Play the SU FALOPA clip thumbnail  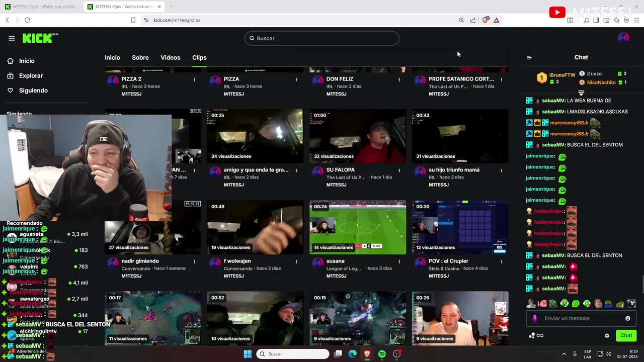[358, 136]
